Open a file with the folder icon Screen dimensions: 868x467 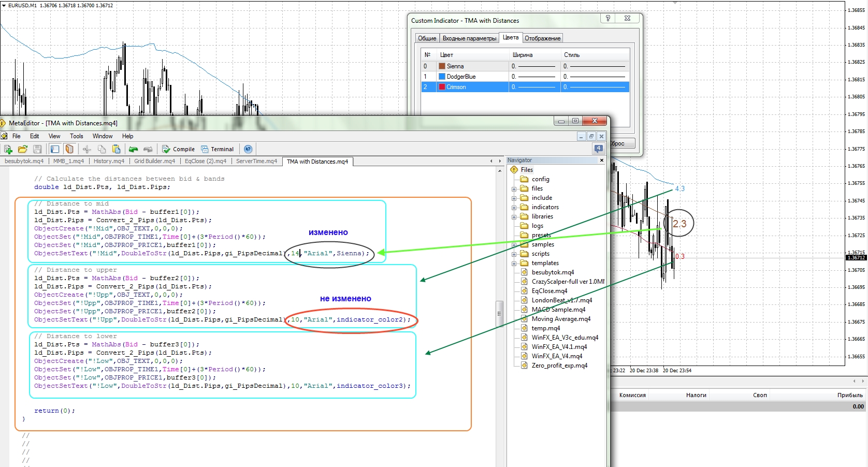(22, 149)
